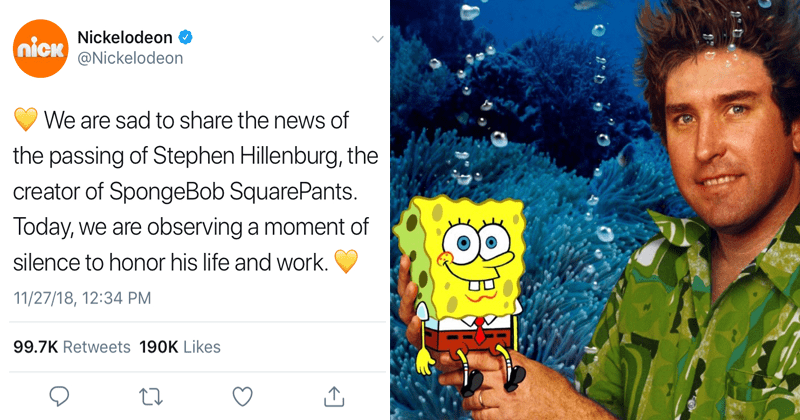Click the yellow heart emoji after 'work.'
This screenshot has width=800, height=420.
(346, 261)
